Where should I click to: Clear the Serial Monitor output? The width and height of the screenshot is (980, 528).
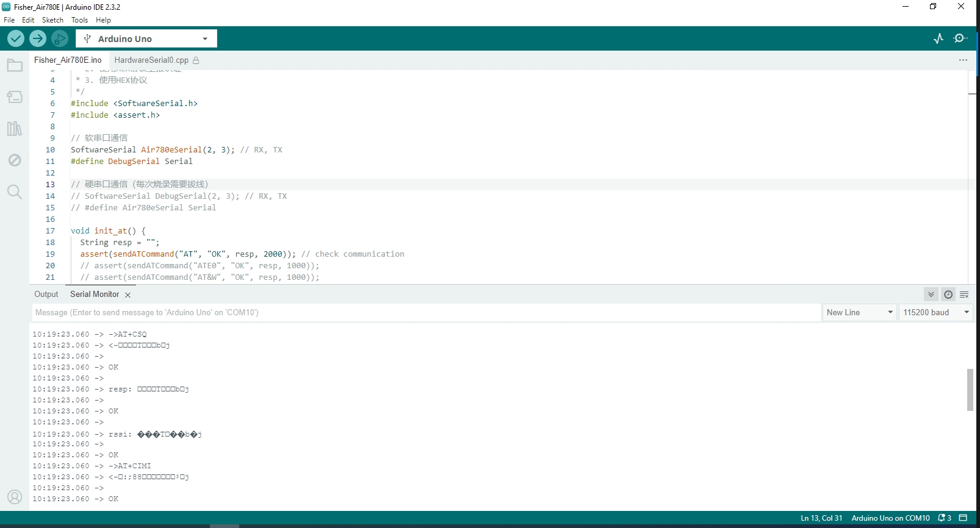point(964,294)
